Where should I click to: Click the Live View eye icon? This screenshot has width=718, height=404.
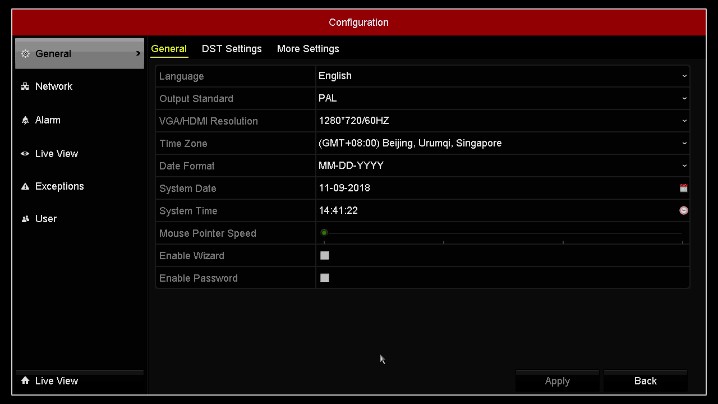tap(25, 154)
